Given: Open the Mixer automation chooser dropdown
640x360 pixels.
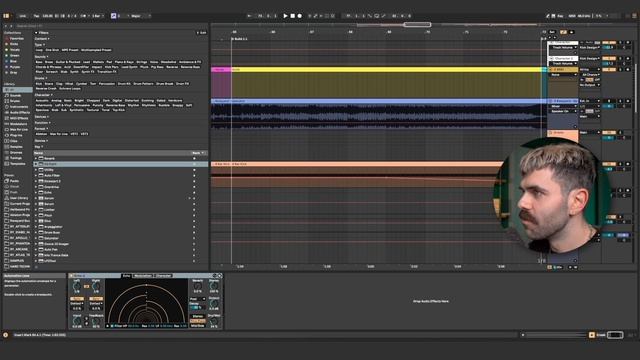Looking at the screenshot, I should coord(563,106).
